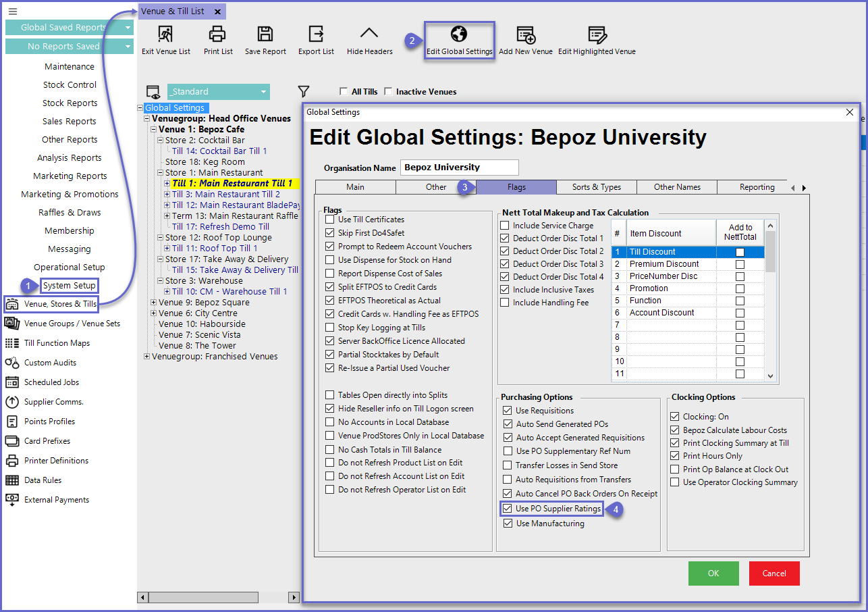868x612 pixels.
Task: Click the Exit Venue List icon
Action: 166,34
